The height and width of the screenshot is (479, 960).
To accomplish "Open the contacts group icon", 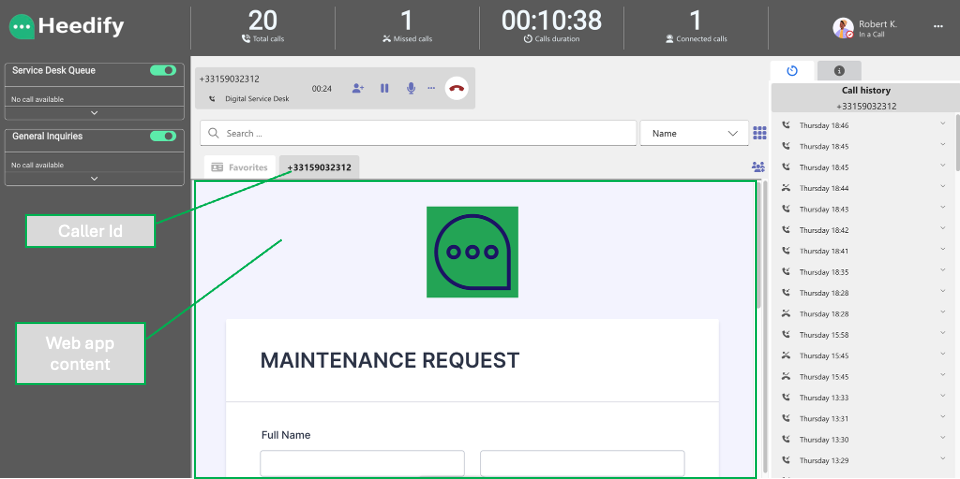I will pos(758,167).
